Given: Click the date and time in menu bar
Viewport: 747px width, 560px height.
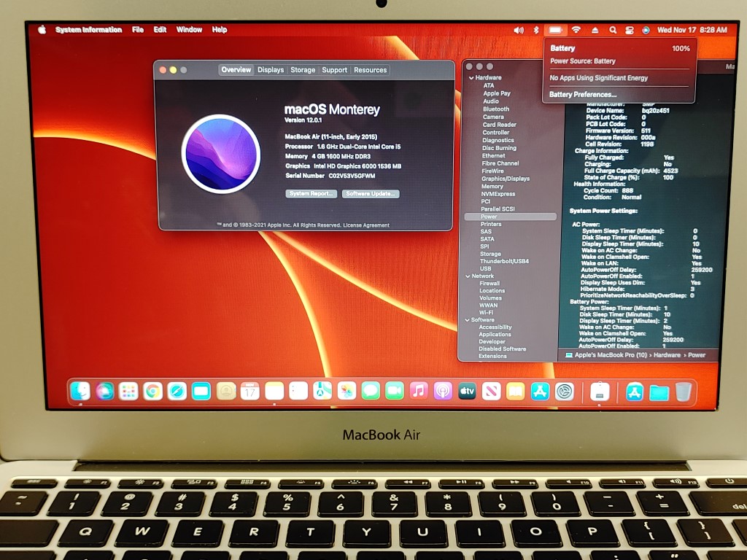Looking at the screenshot, I should coord(692,30).
